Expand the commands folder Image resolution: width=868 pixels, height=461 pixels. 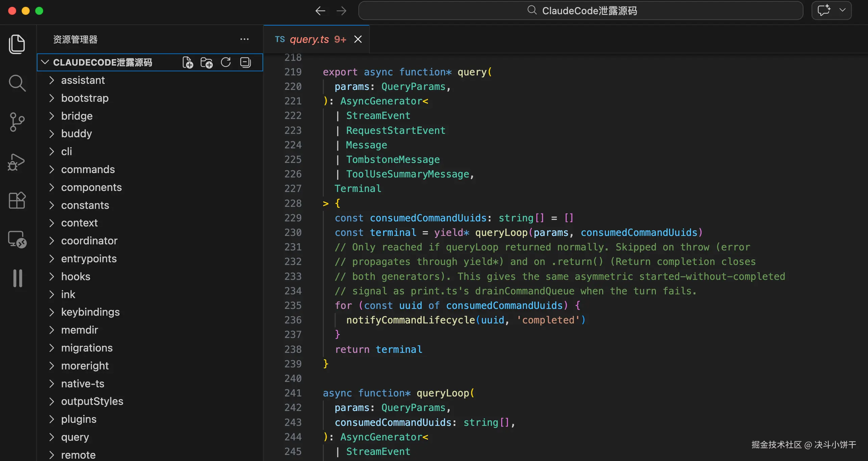point(88,169)
